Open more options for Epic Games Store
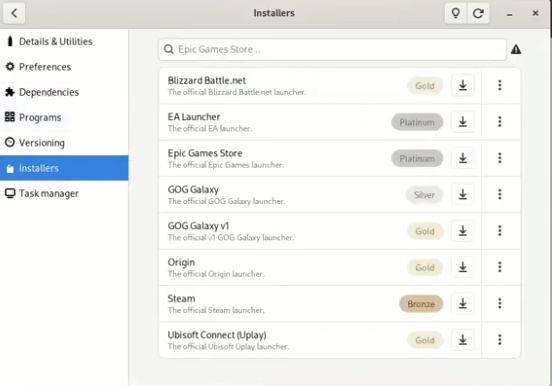552x386 pixels. click(x=500, y=158)
